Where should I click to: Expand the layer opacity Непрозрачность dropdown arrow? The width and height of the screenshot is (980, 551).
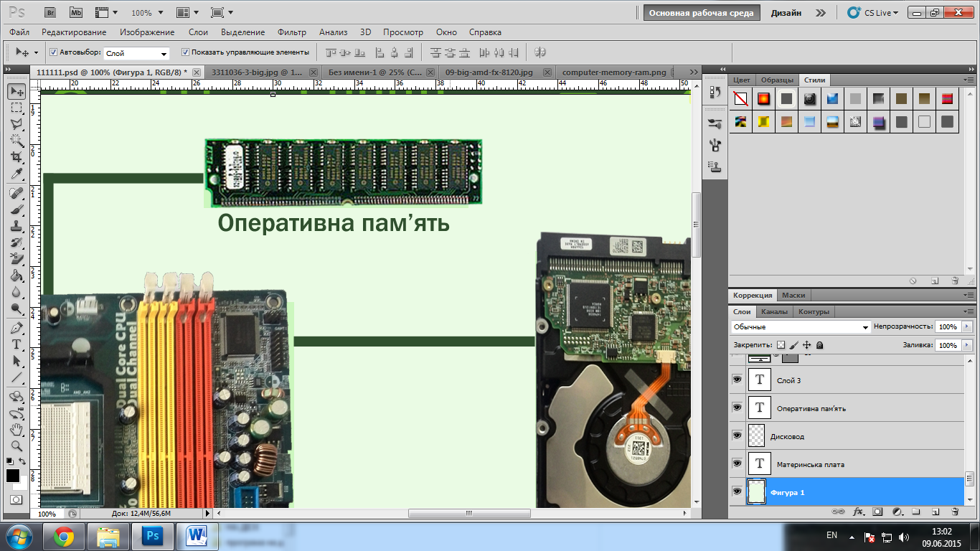(967, 327)
